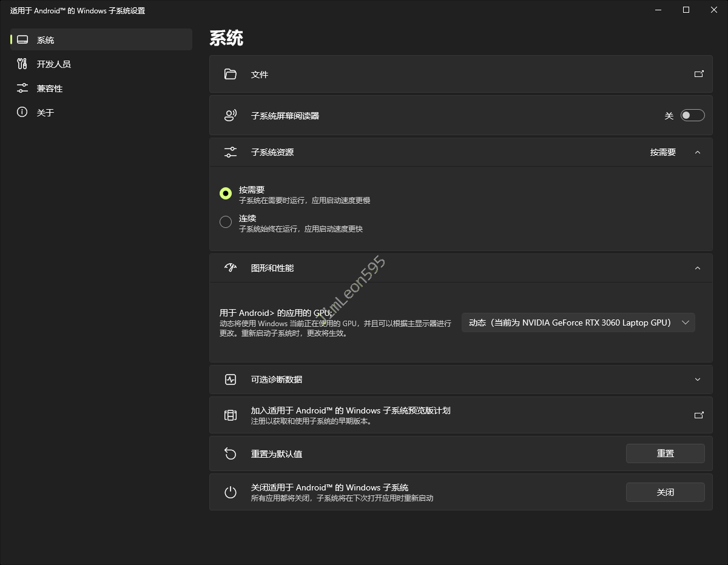Switch to the 开发人员 sidebar page
The height and width of the screenshot is (565, 728).
pos(53,64)
